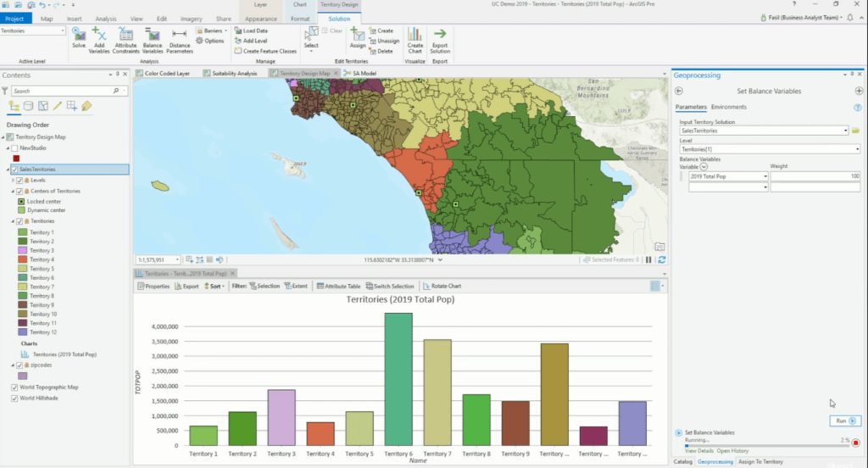Click Load Data in Manage group
Viewport: 868px width, 468px height.
click(251, 31)
